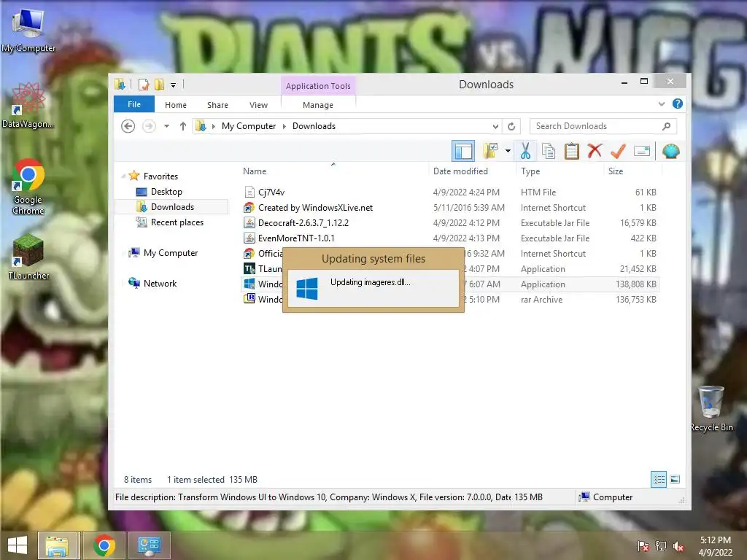Select the EvenMoreTNT-1.0.1 jar file
The height and width of the screenshot is (560, 747).
(x=296, y=238)
